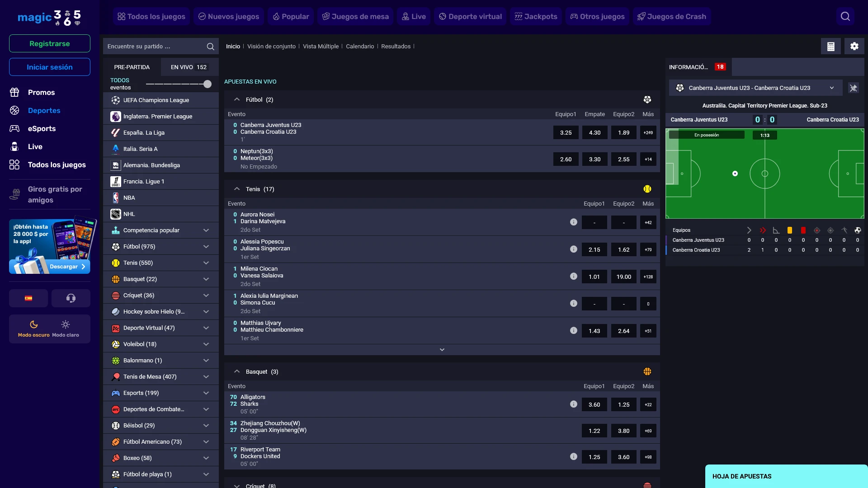Screen dimensions: 868x488
Task: Click the corner kick icon in stats table
Action: tap(776, 230)
